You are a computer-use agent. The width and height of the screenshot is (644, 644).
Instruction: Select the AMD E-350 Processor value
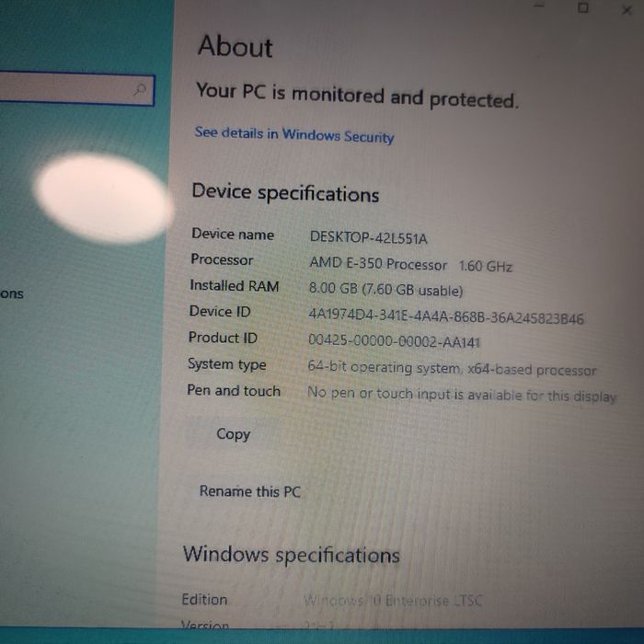pos(410,265)
